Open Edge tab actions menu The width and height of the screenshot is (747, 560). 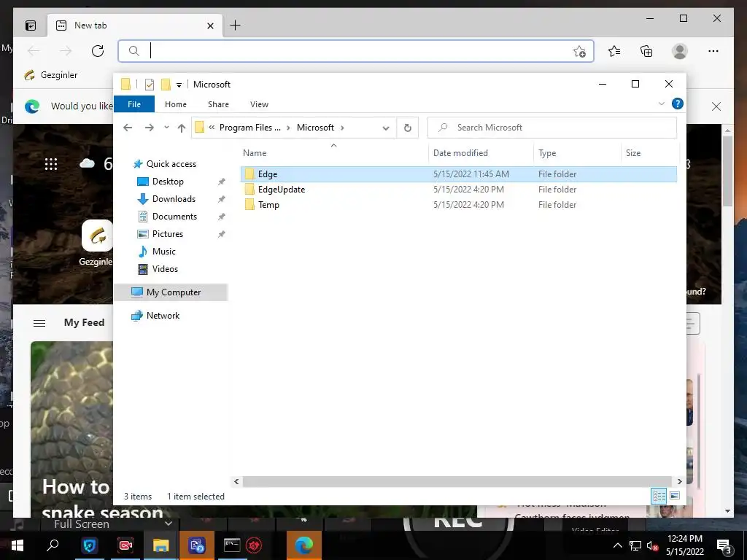coord(31,26)
